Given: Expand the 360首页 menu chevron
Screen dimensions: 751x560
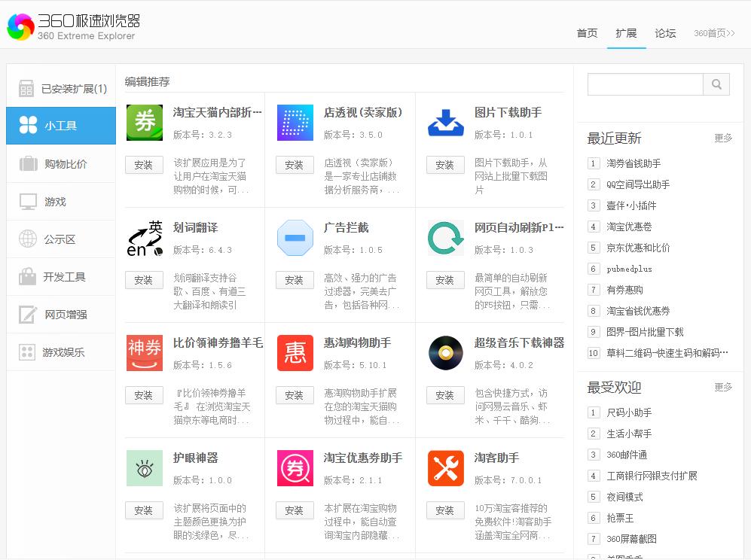Looking at the screenshot, I should point(731,33).
